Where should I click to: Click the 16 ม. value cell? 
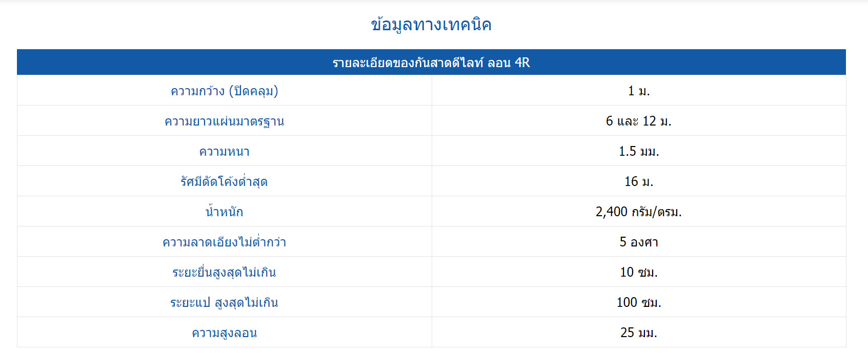pyautogui.click(x=638, y=182)
